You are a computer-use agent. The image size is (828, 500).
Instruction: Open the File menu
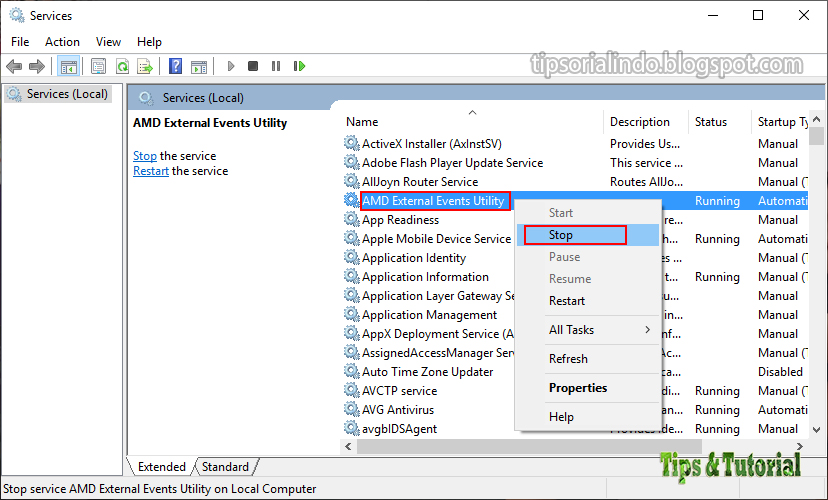coord(20,42)
